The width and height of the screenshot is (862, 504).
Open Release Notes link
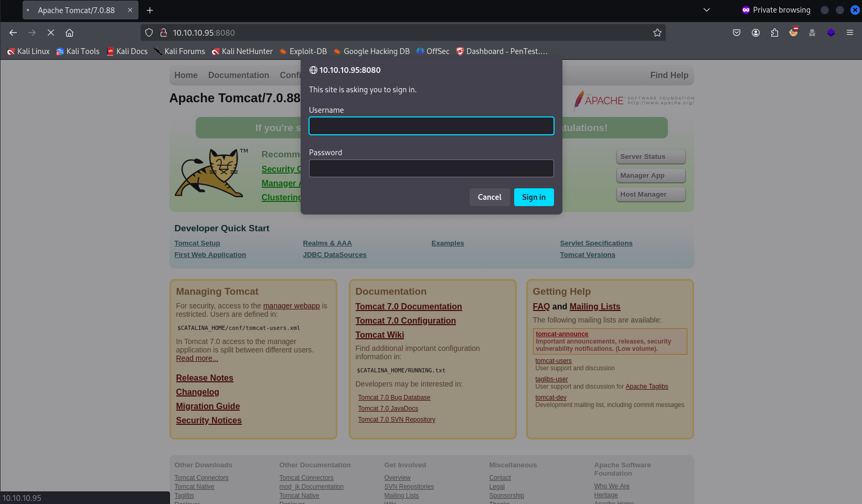(205, 378)
